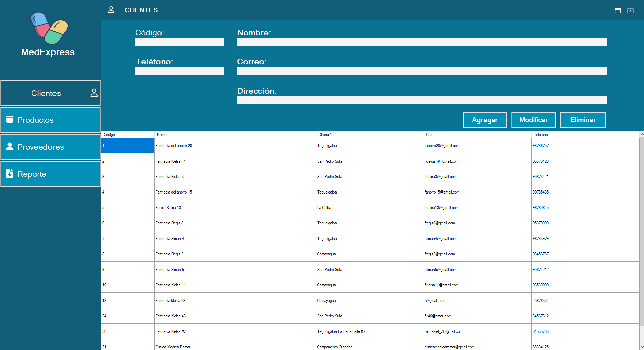Viewport: 644px width, 350px height.
Task: Click the user icon next to CLIENTES title
Action: [x=111, y=10]
